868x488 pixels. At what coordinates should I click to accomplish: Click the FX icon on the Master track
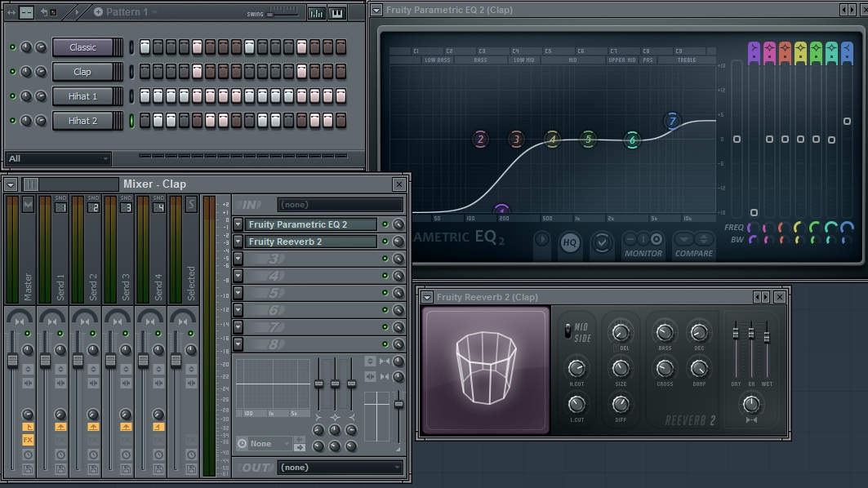tap(28, 440)
